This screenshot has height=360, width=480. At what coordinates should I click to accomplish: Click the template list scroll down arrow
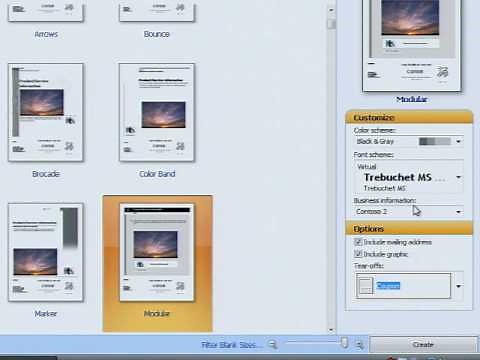pos(331,330)
